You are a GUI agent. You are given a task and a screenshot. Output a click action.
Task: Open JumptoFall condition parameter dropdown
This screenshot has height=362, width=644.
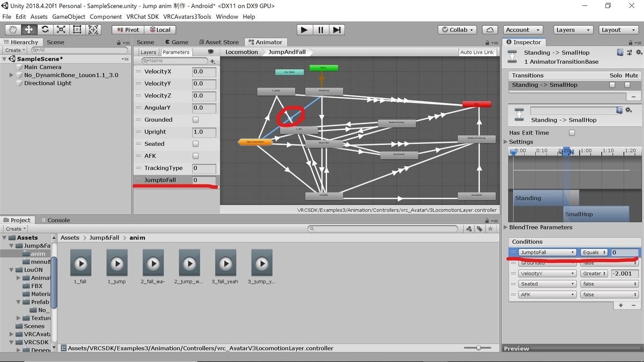point(547,252)
